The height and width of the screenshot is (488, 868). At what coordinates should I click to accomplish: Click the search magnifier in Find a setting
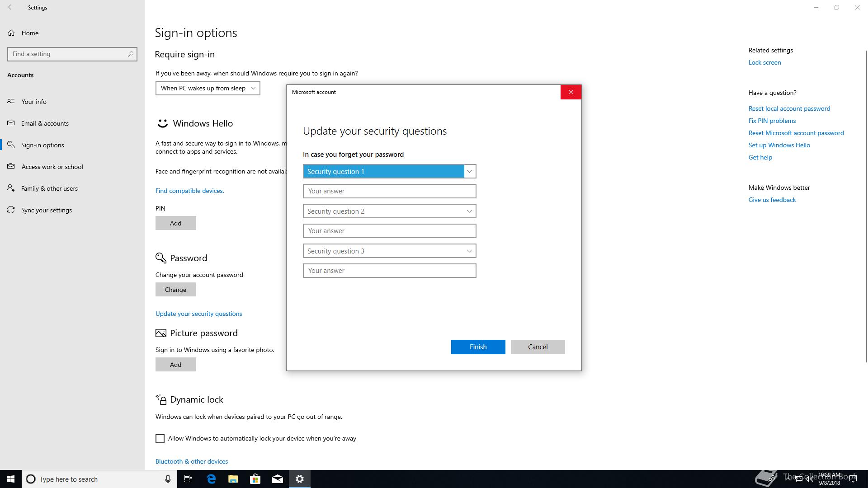point(131,54)
